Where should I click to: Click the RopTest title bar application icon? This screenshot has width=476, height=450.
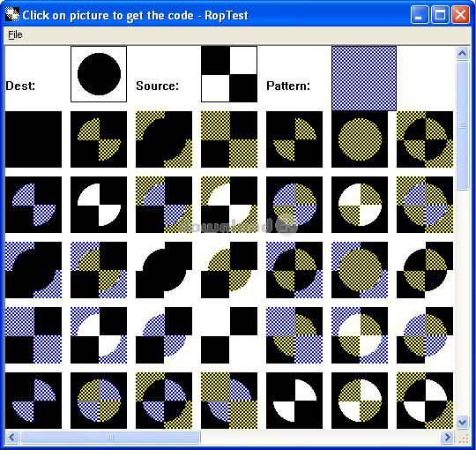pyautogui.click(x=12, y=15)
